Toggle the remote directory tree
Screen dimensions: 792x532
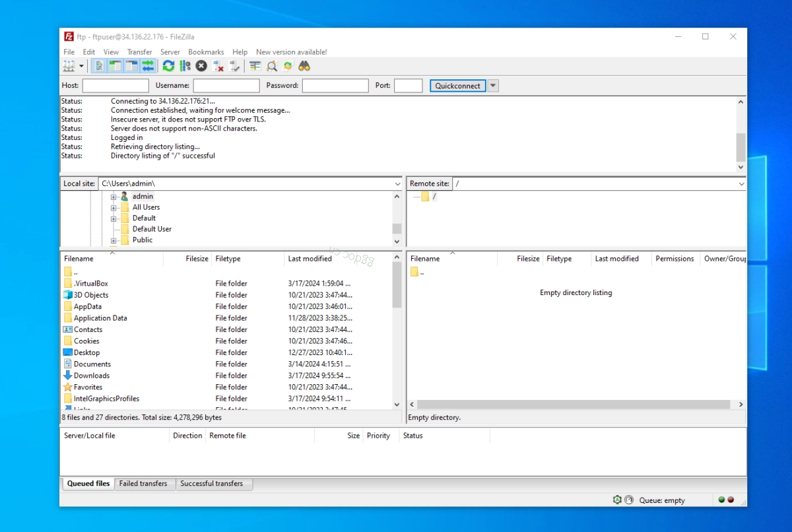pyautogui.click(x=131, y=66)
